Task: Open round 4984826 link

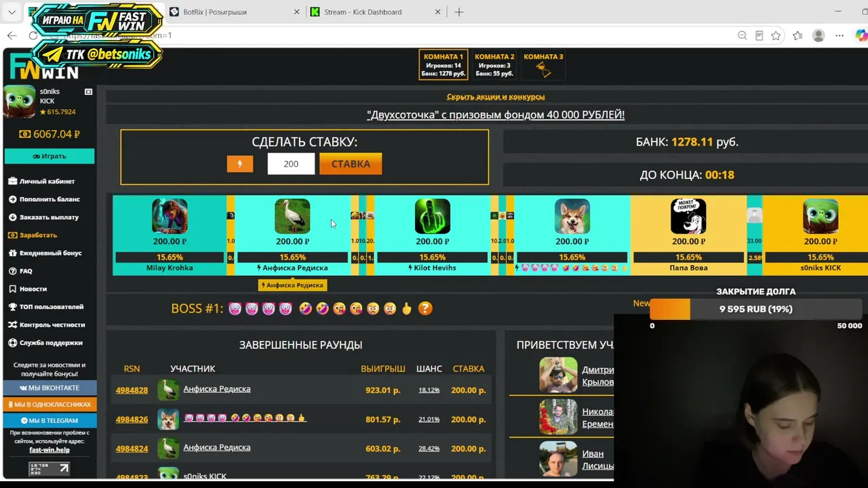Action: [132, 419]
